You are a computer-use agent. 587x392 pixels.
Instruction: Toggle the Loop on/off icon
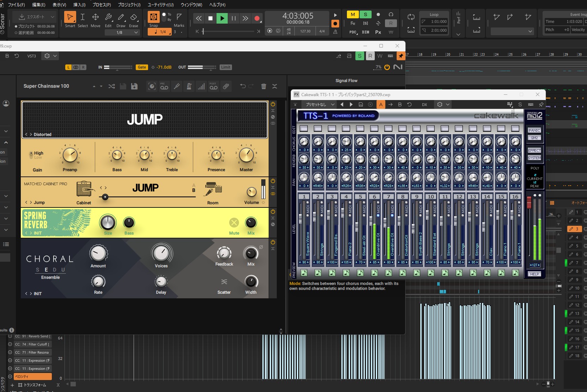click(411, 17)
